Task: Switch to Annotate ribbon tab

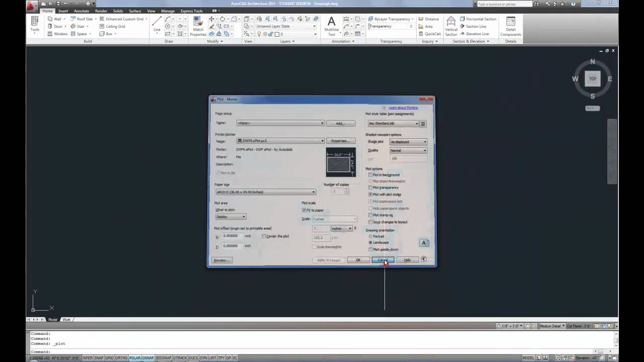Action: pyautogui.click(x=82, y=11)
